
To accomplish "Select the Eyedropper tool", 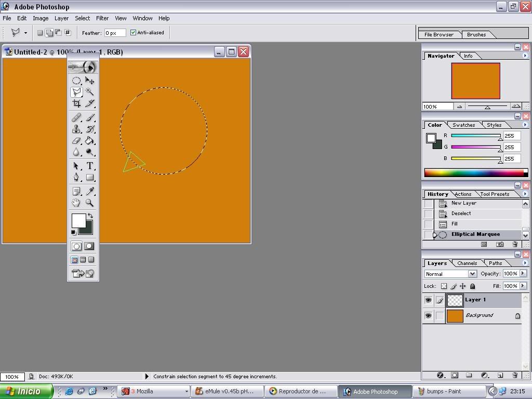I will 90,192.
